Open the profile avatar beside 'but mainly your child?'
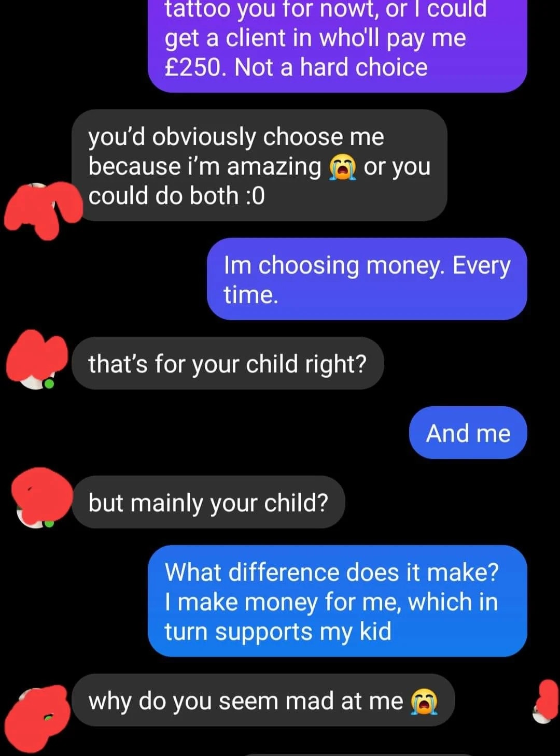Image resolution: width=560 pixels, height=756 pixels. tap(41, 498)
